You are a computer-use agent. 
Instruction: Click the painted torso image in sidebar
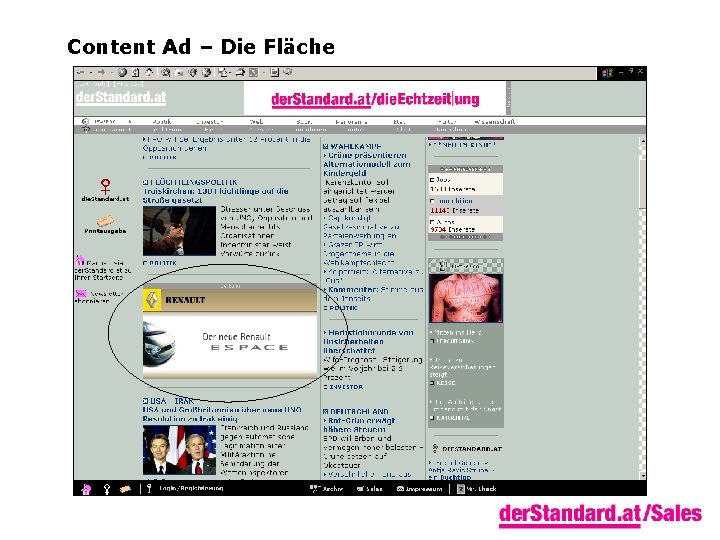466,298
